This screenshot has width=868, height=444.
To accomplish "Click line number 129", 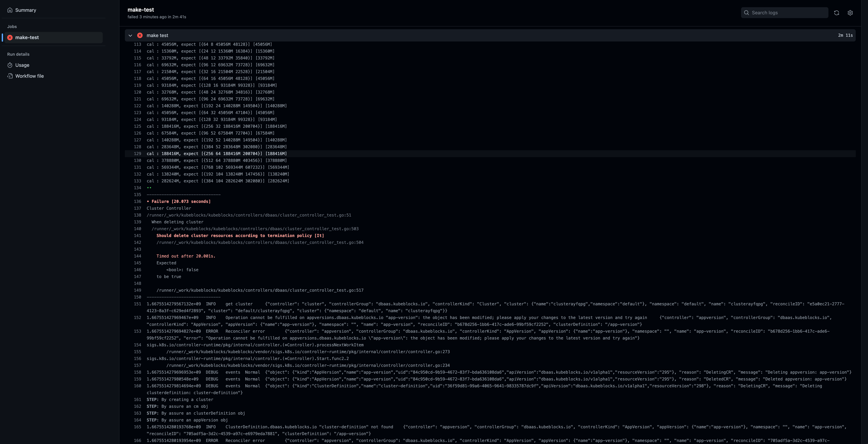I will [138, 154].
